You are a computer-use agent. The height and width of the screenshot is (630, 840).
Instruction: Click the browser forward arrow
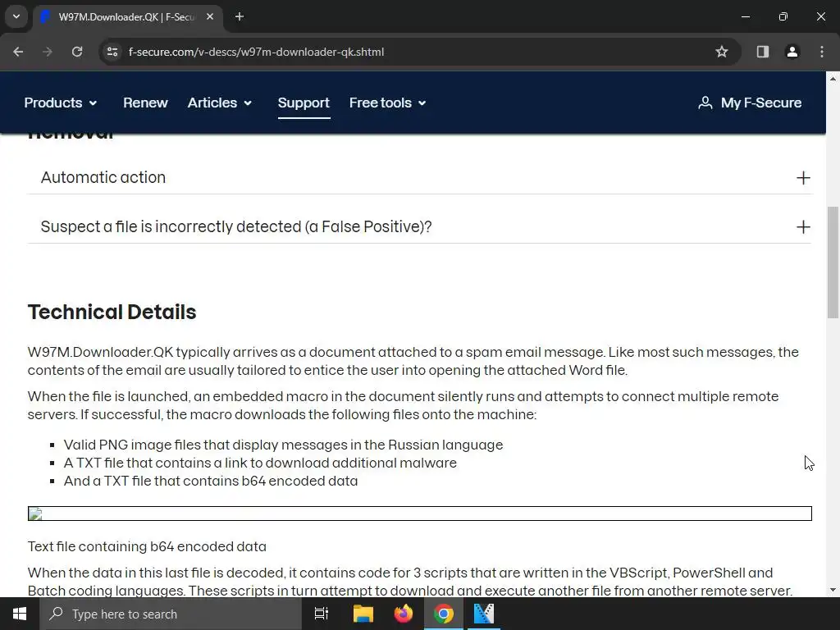[48, 52]
